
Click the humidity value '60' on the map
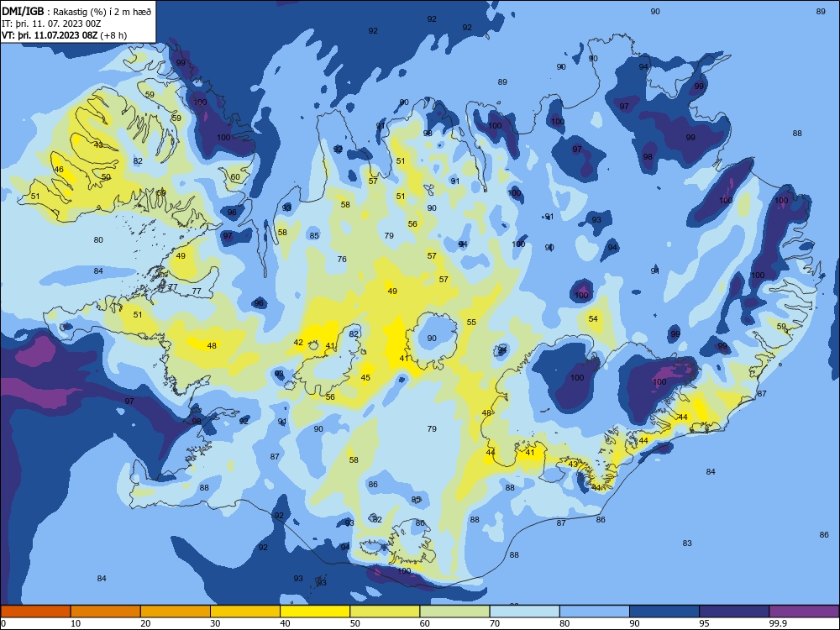coord(235,176)
